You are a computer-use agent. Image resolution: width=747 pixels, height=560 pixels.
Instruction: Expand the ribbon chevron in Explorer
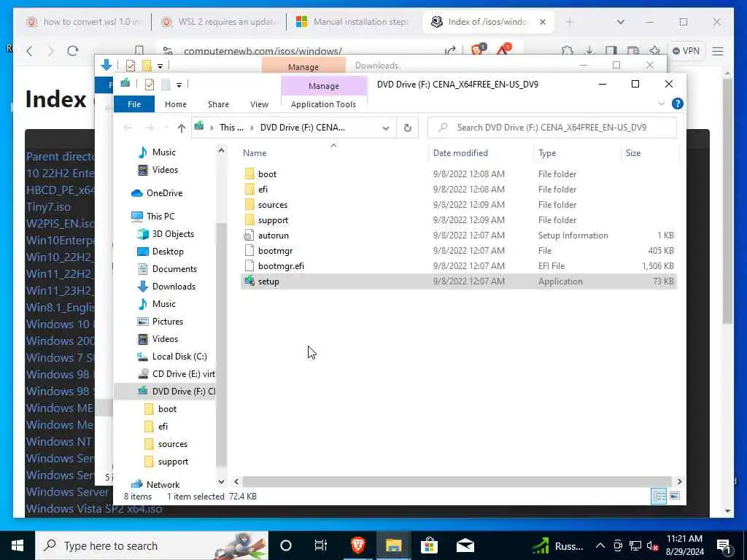(661, 104)
